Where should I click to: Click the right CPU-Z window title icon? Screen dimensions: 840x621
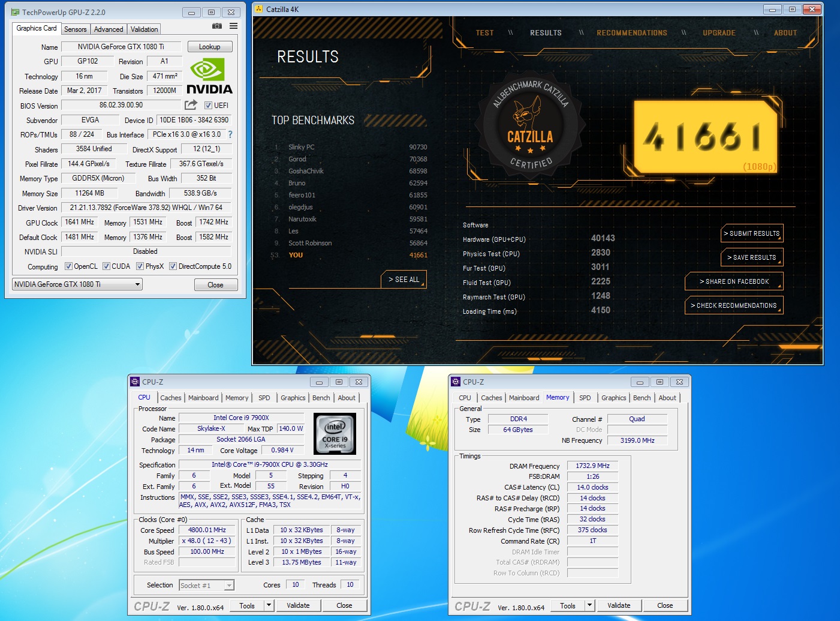pyautogui.click(x=456, y=382)
